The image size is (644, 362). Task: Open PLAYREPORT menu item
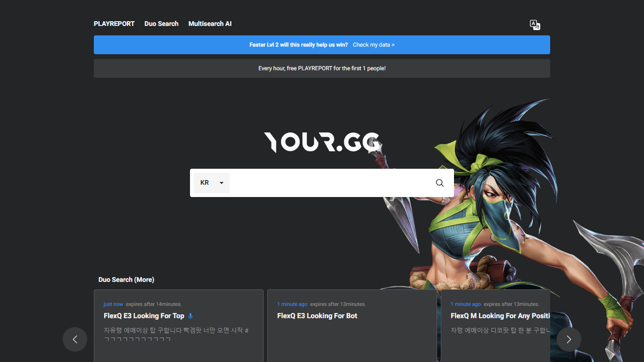114,24
